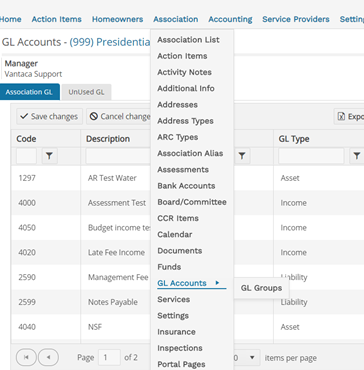The height and width of the screenshot is (370, 364).
Task: Click the Description filter input field
Action: (x=118, y=156)
